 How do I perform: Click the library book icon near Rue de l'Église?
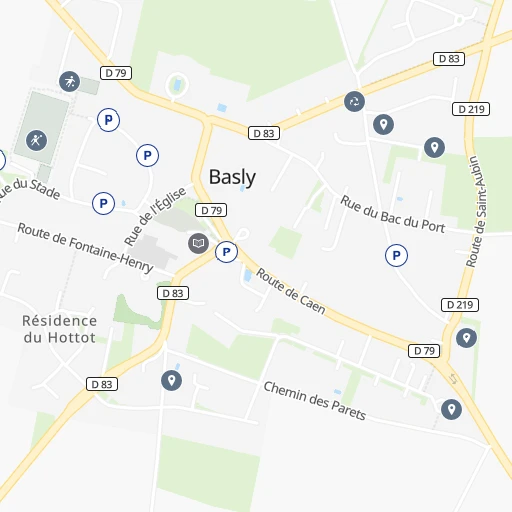(198, 243)
